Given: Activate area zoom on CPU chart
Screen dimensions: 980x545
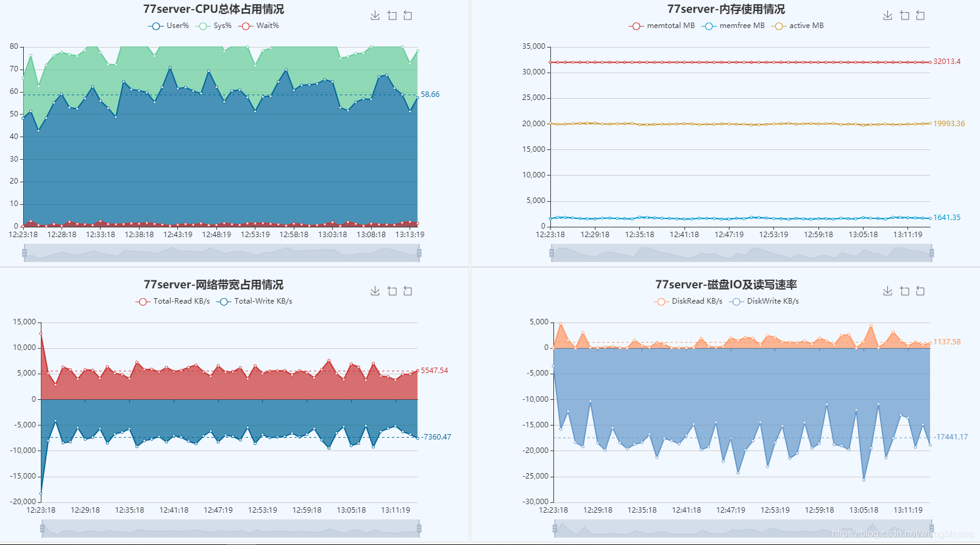Looking at the screenshot, I should click(x=392, y=15).
